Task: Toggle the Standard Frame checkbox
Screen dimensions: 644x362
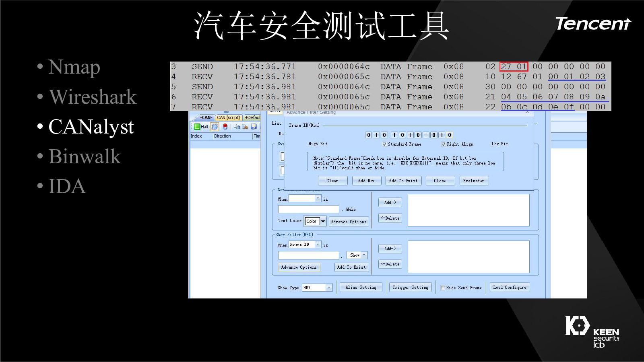Action: click(384, 144)
